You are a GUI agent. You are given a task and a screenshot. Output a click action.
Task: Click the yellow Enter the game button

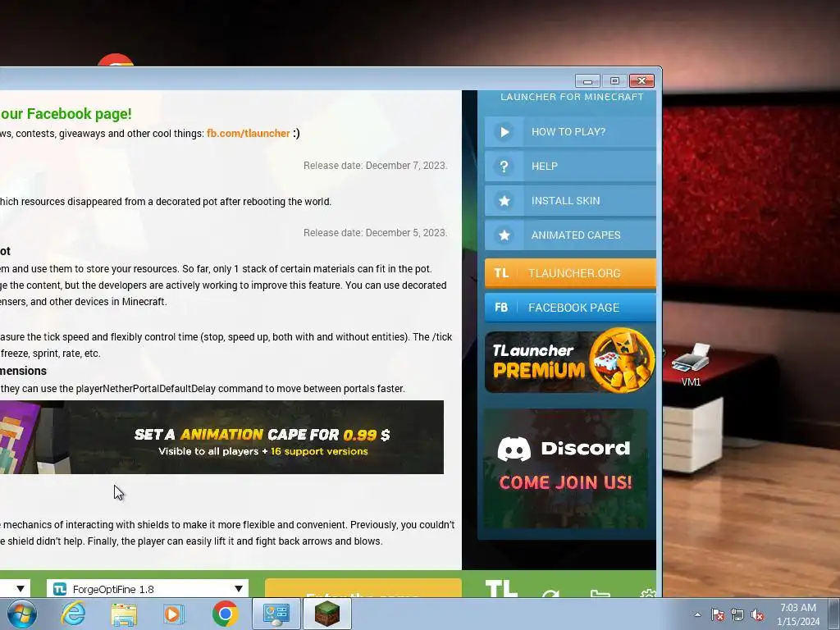pos(363,588)
